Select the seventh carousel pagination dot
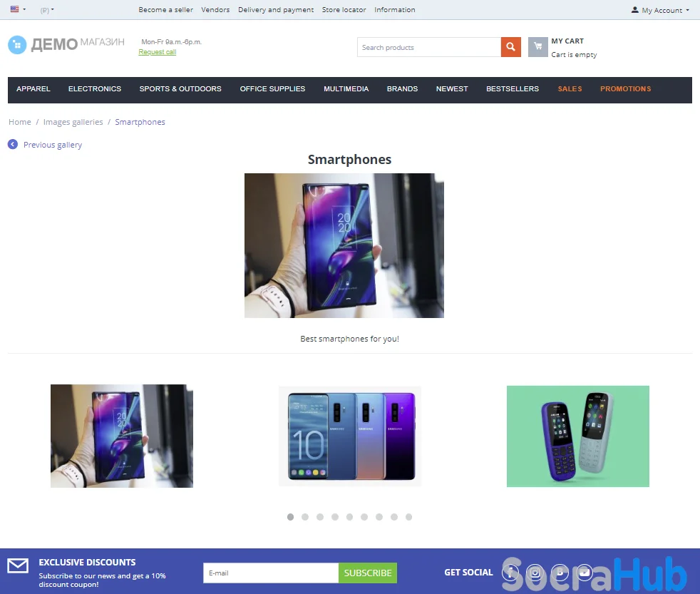The image size is (700, 594). click(379, 517)
